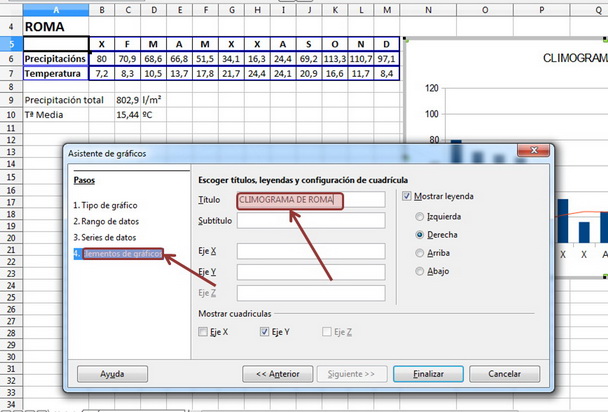Go to step 1 Tipo de gráfico
The image size is (608, 412).
point(110,205)
